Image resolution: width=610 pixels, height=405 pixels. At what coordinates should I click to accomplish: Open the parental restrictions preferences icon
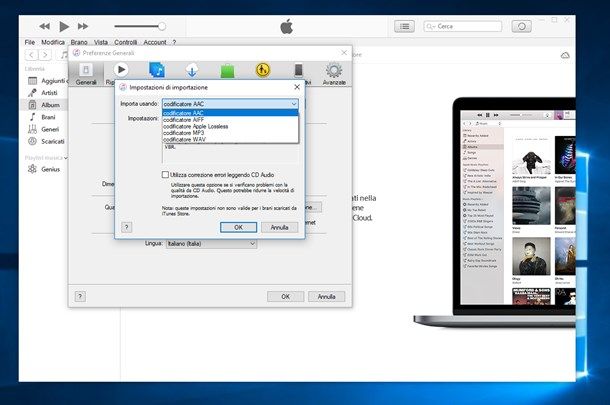click(x=263, y=70)
